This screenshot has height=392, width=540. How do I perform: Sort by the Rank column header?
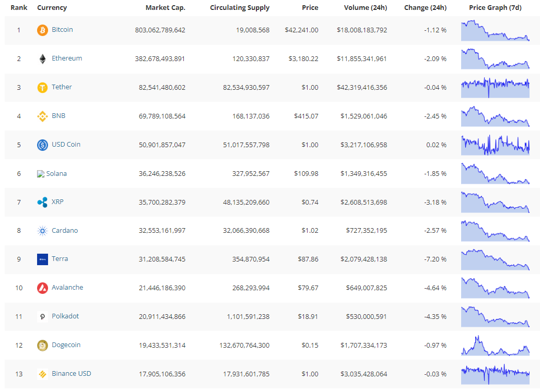[x=19, y=8]
